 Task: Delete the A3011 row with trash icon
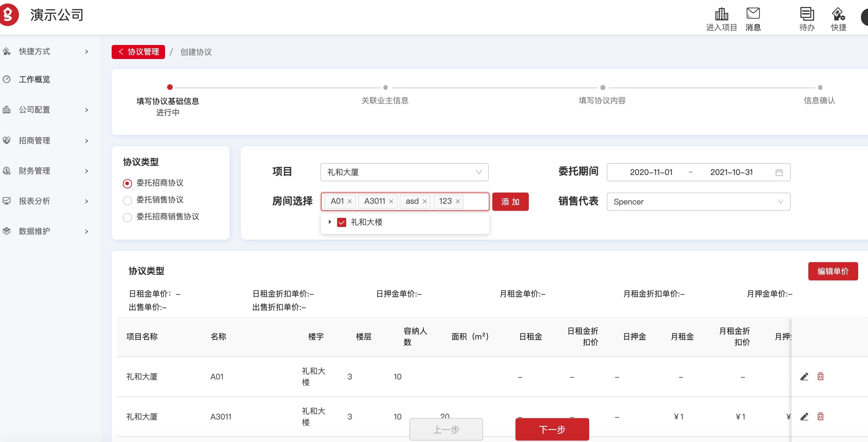pyautogui.click(x=821, y=417)
